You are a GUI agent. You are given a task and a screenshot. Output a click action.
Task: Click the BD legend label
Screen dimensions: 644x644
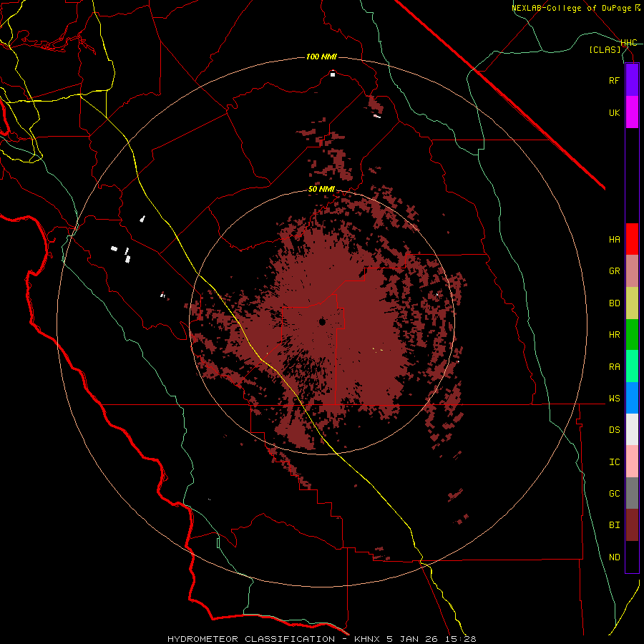(614, 303)
